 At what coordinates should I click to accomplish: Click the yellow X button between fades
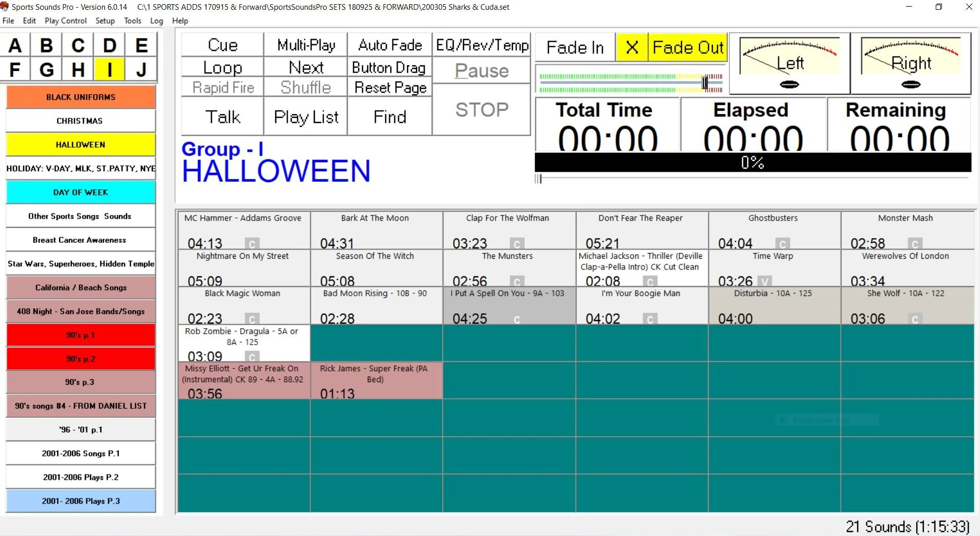tap(632, 47)
